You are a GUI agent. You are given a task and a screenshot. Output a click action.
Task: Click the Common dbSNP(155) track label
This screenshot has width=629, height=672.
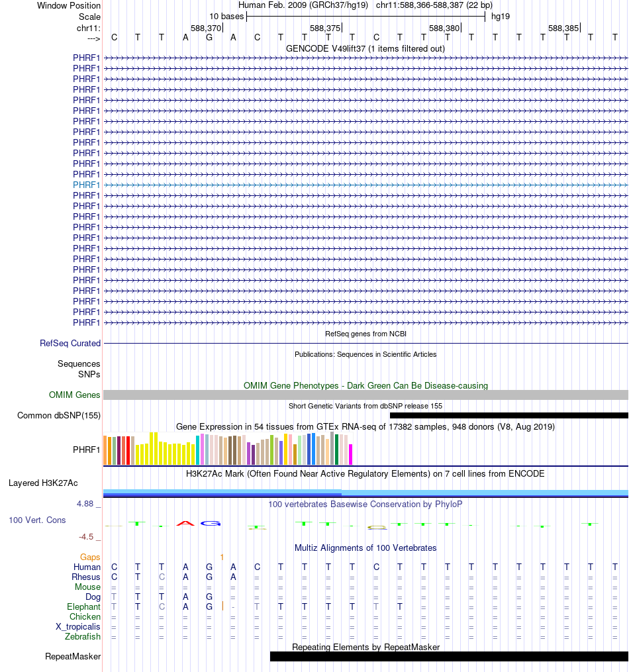(x=59, y=415)
